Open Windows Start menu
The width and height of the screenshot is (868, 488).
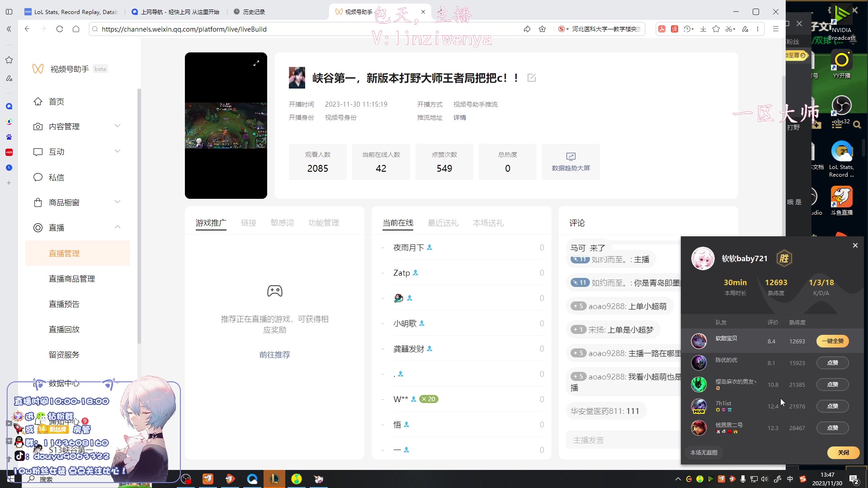[11, 479]
